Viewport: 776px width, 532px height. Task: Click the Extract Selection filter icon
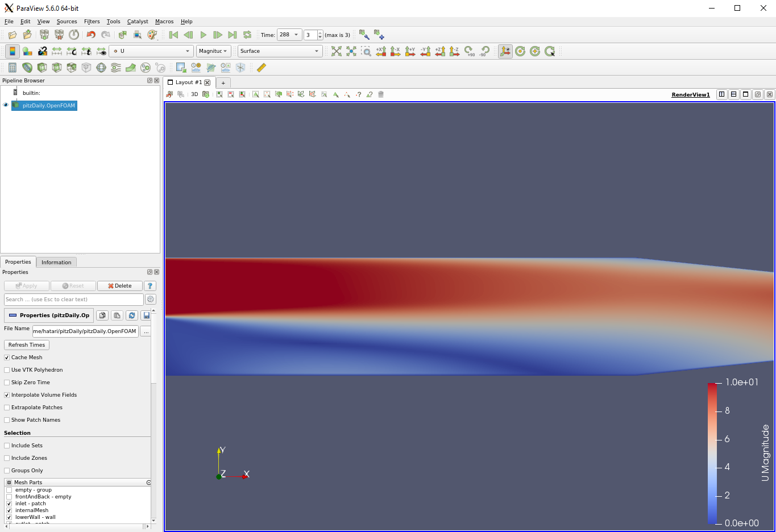coord(181,68)
